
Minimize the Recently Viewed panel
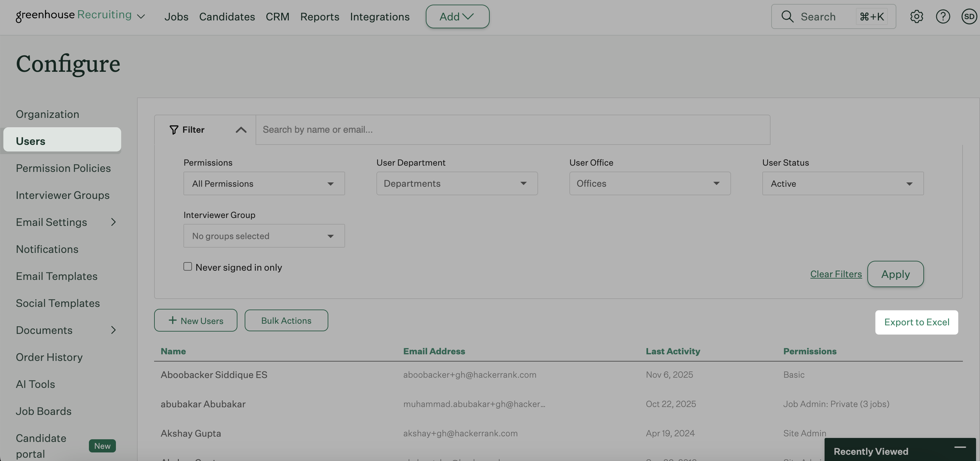pyautogui.click(x=960, y=447)
